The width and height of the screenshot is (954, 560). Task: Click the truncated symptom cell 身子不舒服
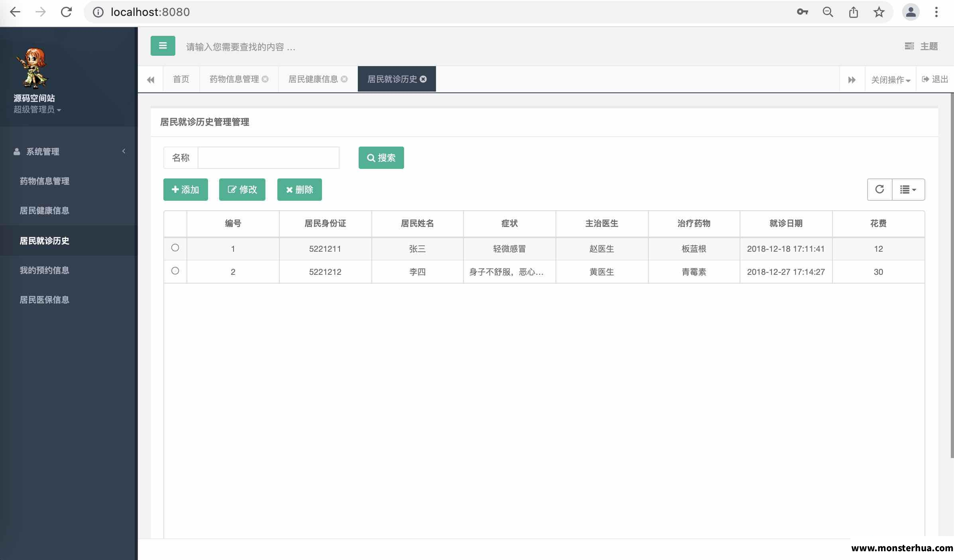(x=509, y=272)
